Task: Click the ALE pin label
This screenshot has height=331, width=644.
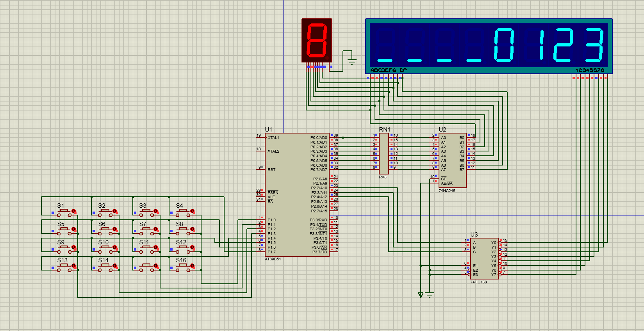Action: 271,197
